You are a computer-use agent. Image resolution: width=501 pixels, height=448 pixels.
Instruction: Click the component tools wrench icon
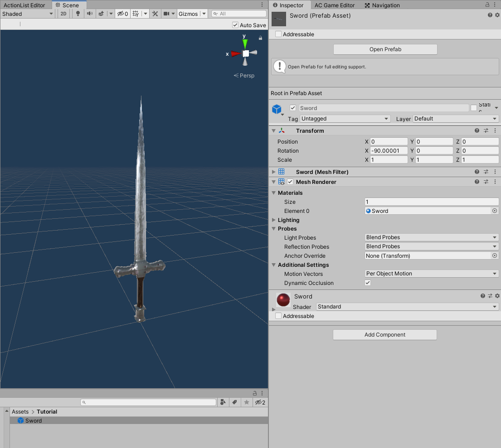pos(155,14)
